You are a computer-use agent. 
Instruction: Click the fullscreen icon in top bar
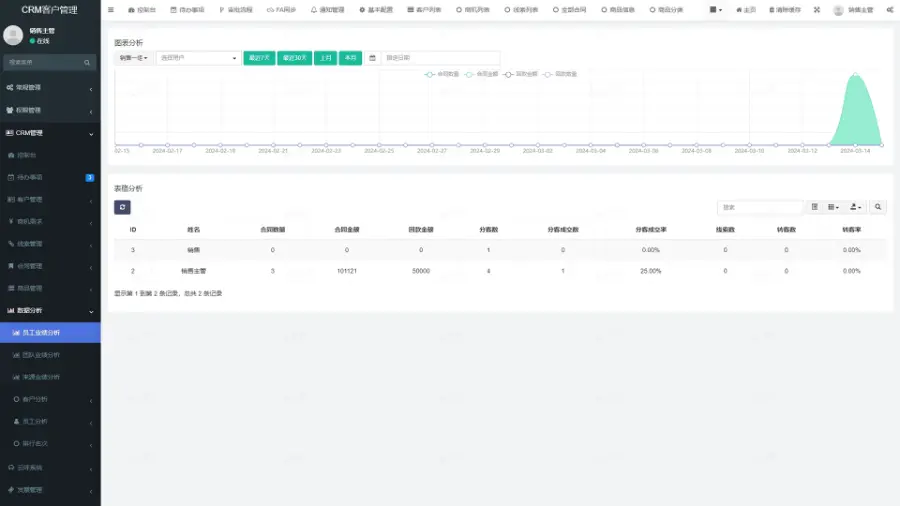pos(816,10)
